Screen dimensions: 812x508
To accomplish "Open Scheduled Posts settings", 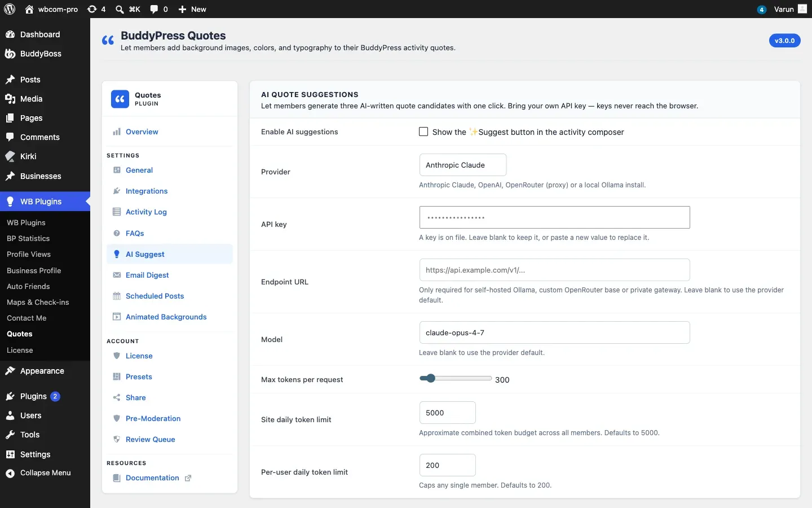I will tap(170, 296).
